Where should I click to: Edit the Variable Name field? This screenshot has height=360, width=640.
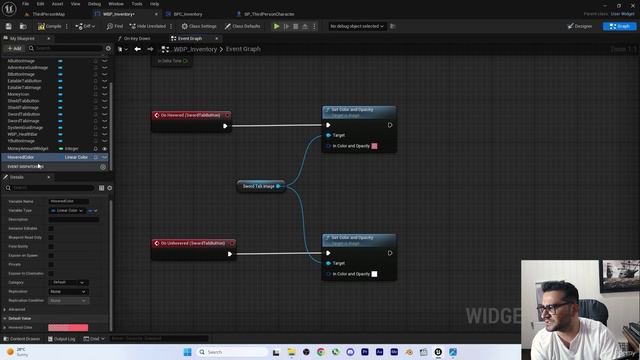(x=69, y=201)
